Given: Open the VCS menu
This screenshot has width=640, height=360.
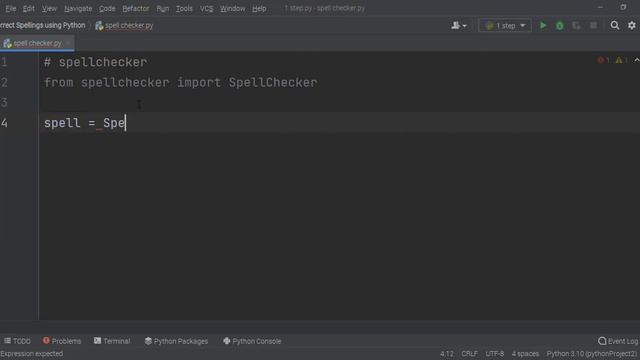Looking at the screenshot, I should (206, 8).
